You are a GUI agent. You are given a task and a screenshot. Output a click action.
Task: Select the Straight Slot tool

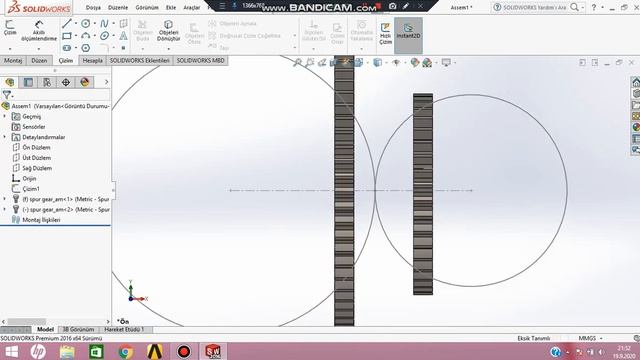tap(67, 48)
